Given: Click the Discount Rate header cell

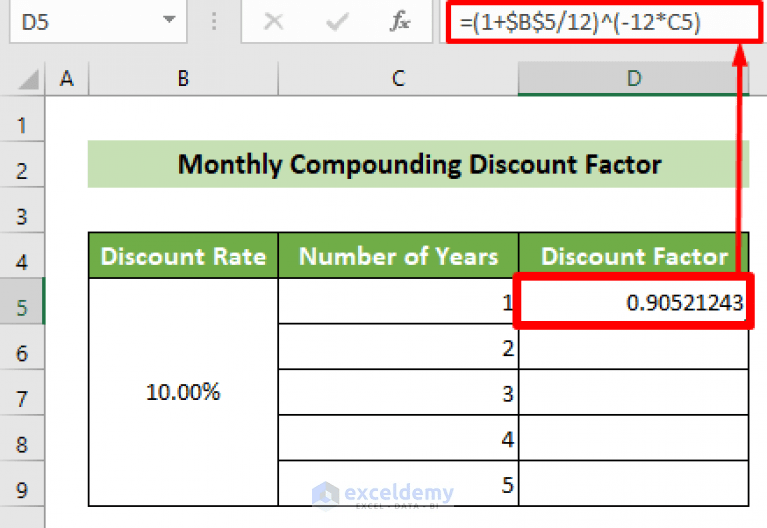Looking at the screenshot, I should coord(183,256).
